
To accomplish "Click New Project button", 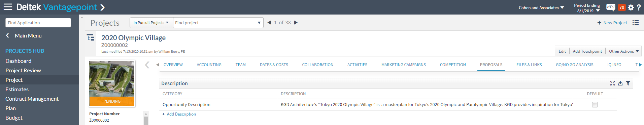I will pyautogui.click(x=612, y=23).
